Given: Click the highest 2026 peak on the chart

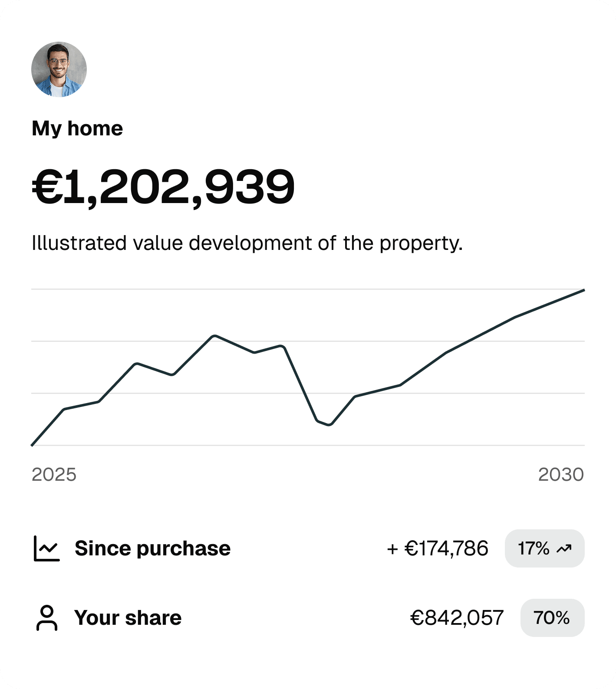Looking at the screenshot, I should pyautogui.click(x=215, y=335).
